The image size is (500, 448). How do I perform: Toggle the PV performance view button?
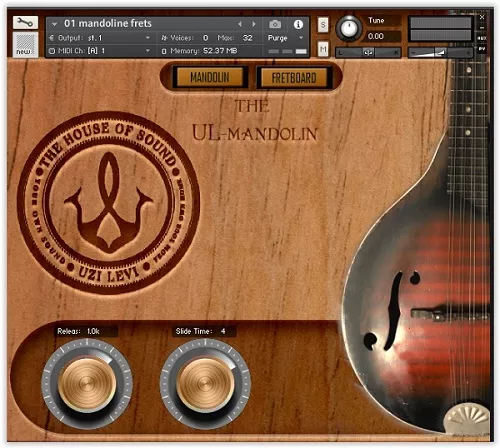(482, 49)
